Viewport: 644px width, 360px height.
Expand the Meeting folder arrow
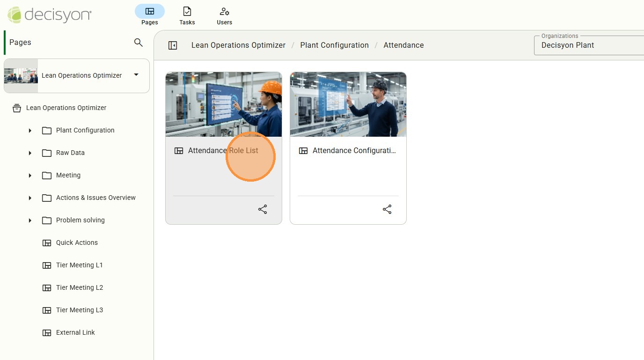point(30,176)
